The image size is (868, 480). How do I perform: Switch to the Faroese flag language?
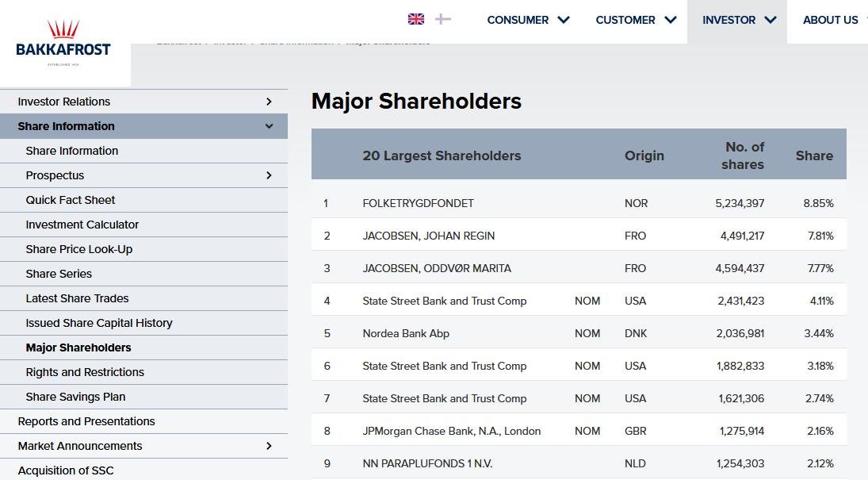tap(443, 19)
